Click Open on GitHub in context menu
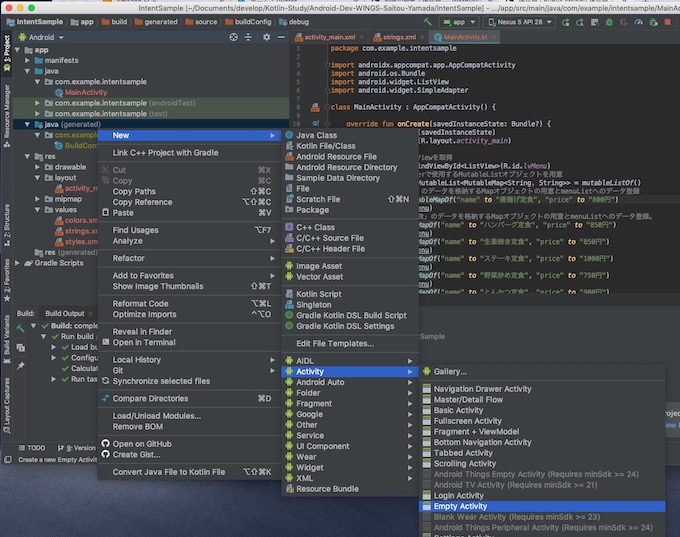The image size is (680, 537). click(190, 444)
